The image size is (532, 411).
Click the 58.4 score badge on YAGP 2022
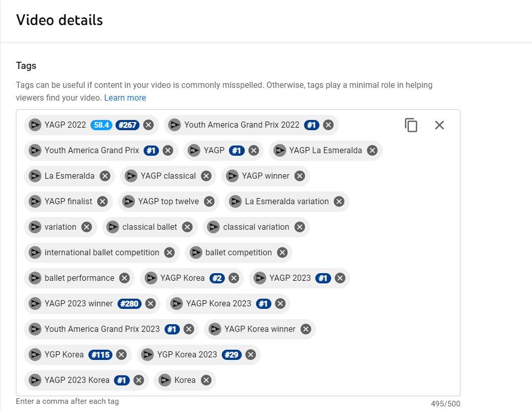click(102, 125)
